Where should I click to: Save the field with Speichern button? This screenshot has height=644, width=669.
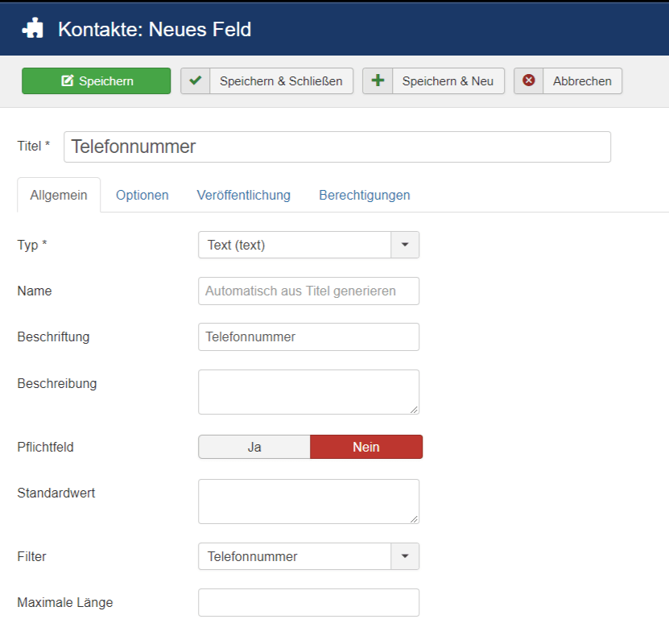click(96, 80)
